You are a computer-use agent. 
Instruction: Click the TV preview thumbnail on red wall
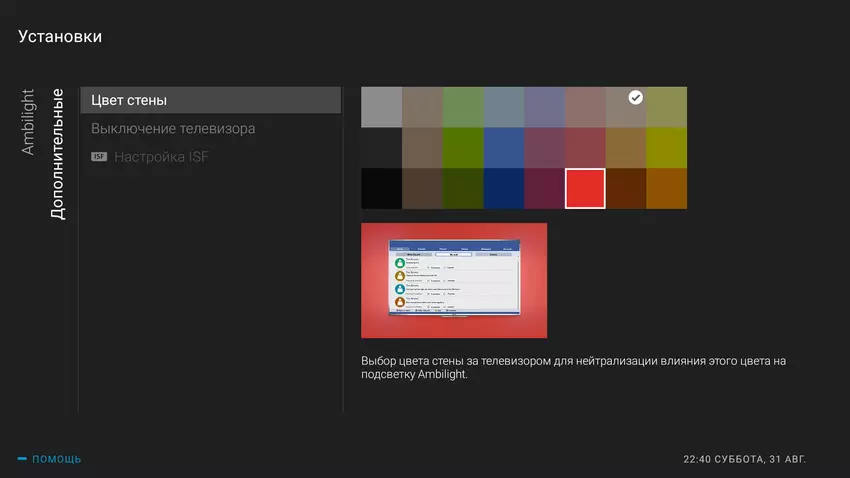click(454, 280)
